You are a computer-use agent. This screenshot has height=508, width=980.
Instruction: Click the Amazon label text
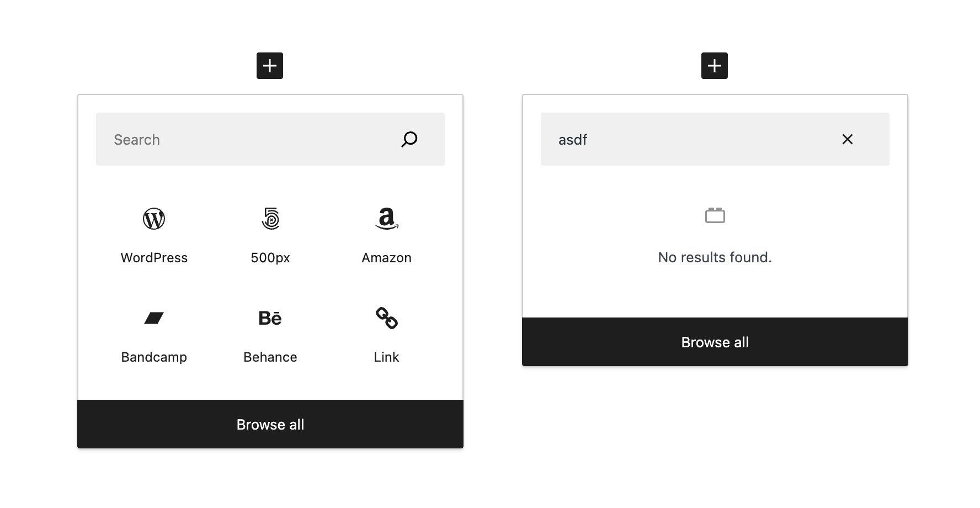click(386, 257)
